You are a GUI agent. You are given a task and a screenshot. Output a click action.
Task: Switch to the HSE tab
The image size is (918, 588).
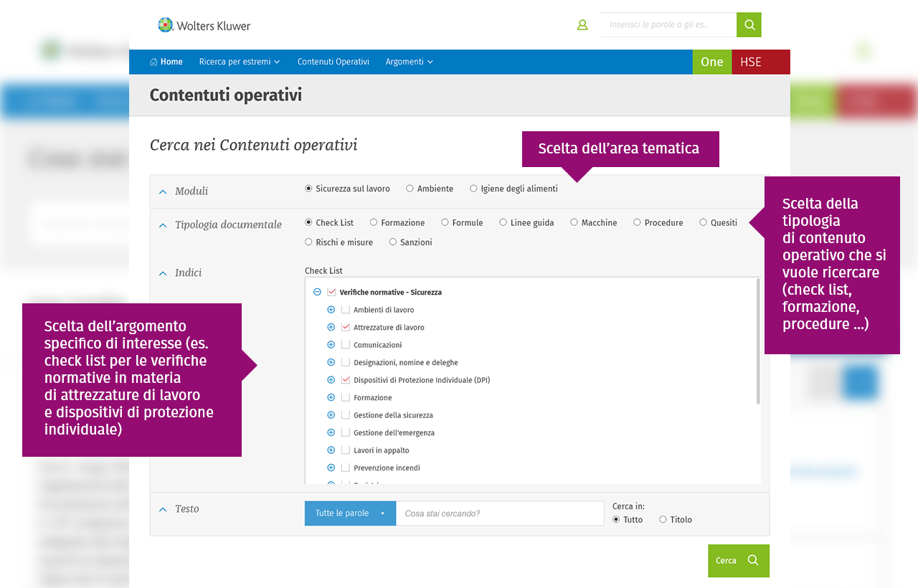761,62
